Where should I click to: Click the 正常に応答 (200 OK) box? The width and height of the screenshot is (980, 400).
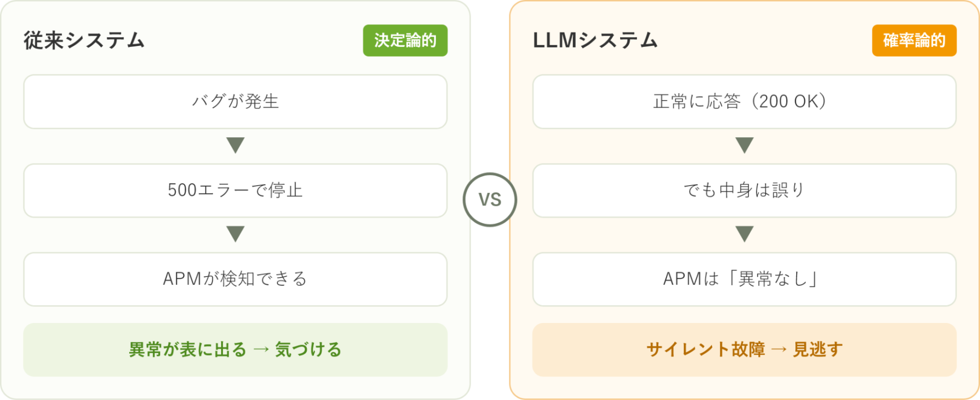tap(744, 102)
